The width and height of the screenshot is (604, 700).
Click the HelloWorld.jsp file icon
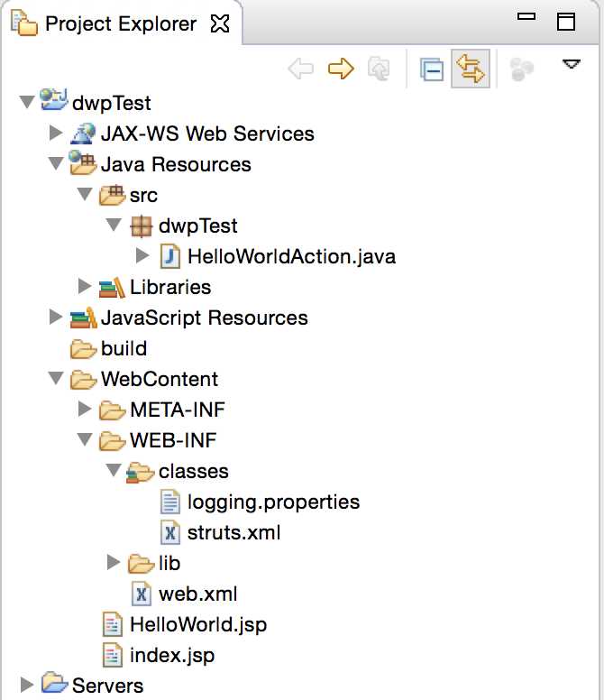click(113, 624)
